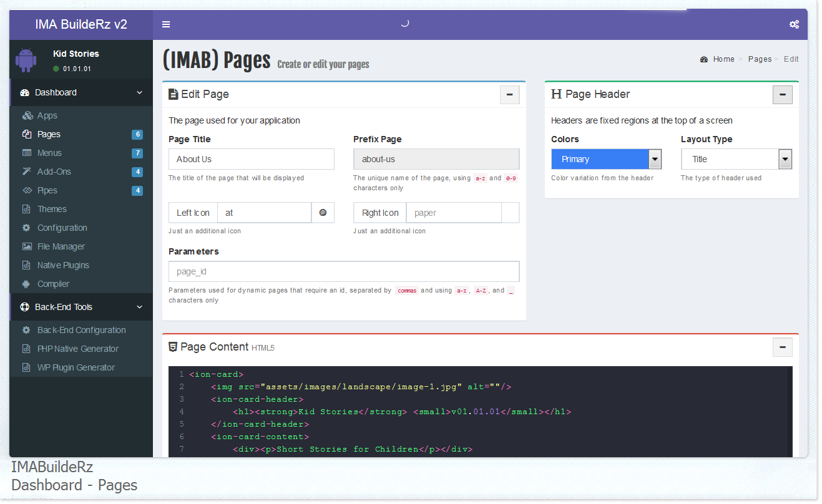Open Add-Ons in the sidebar
The height and width of the screenshot is (504, 822).
[54, 172]
